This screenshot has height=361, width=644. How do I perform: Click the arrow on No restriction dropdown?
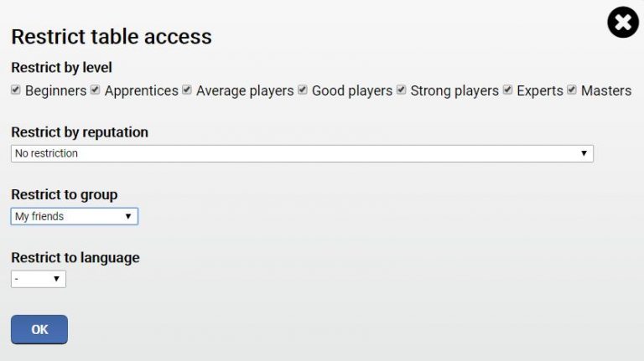584,153
